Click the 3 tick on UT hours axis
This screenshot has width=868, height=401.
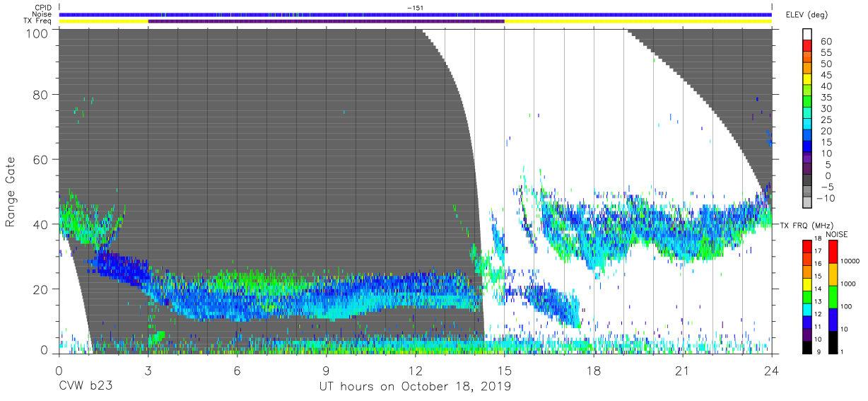(148, 371)
